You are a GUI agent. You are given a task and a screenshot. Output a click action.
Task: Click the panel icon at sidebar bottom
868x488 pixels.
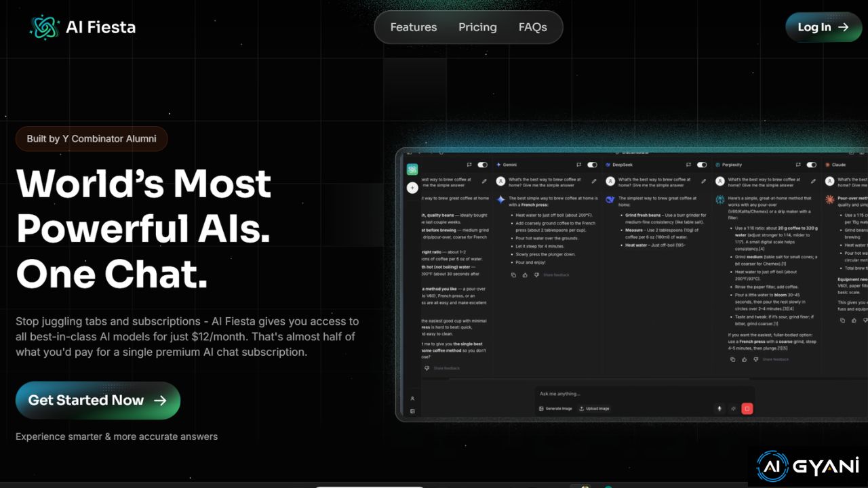[x=412, y=411]
